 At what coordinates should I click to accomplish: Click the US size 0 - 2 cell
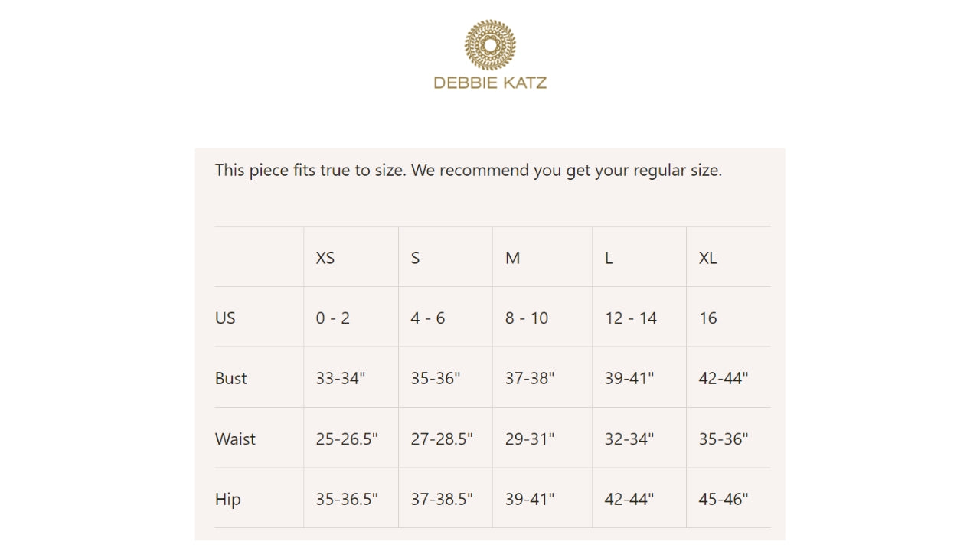[333, 318]
